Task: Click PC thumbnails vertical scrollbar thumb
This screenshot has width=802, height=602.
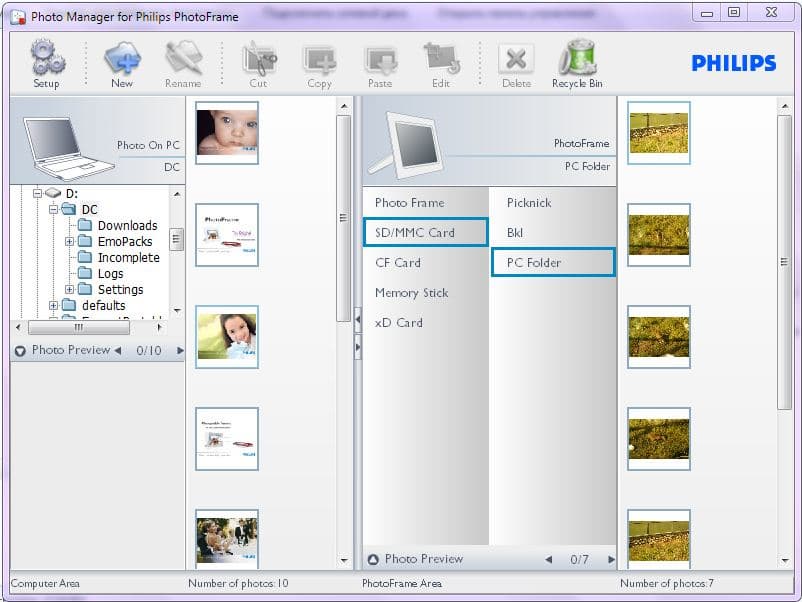Action: pos(344,218)
